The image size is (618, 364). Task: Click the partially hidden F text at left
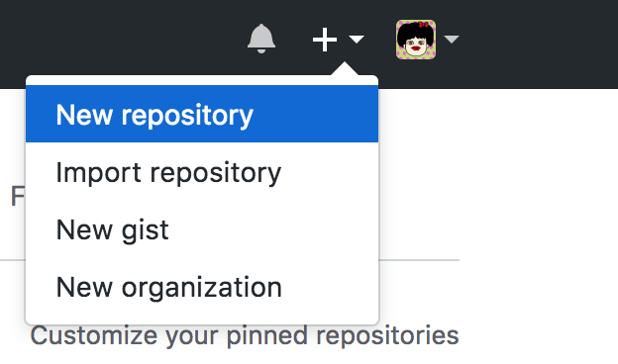pyautogui.click(x=18, y=196)
